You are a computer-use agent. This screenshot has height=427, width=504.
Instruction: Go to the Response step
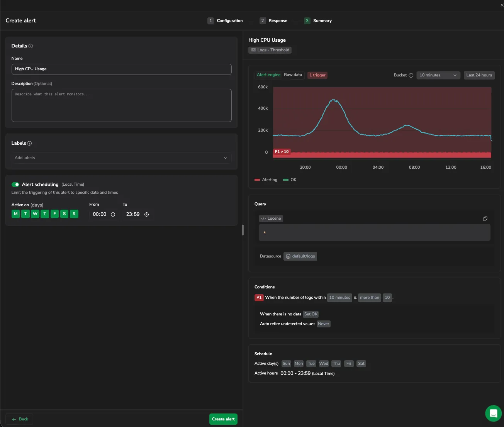273,21
